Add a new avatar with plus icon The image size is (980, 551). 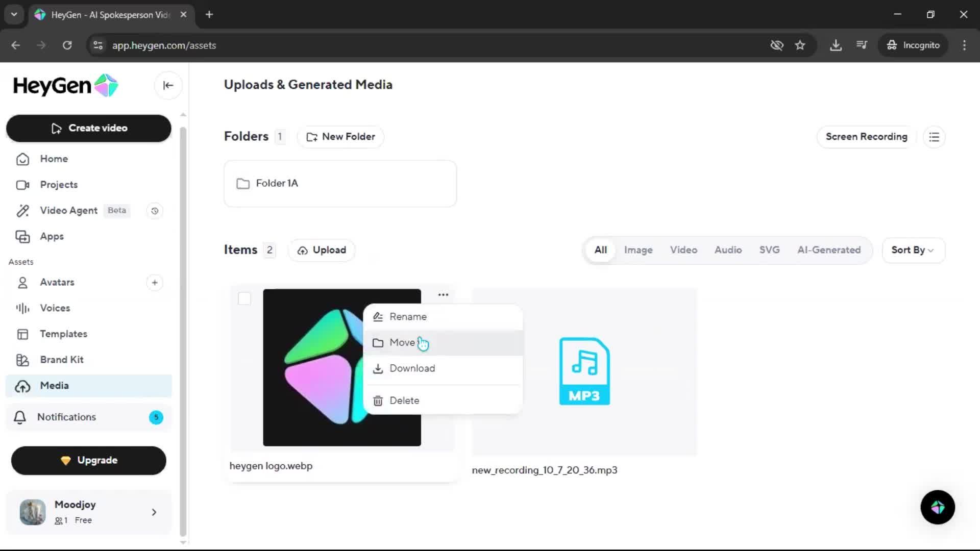155,283
